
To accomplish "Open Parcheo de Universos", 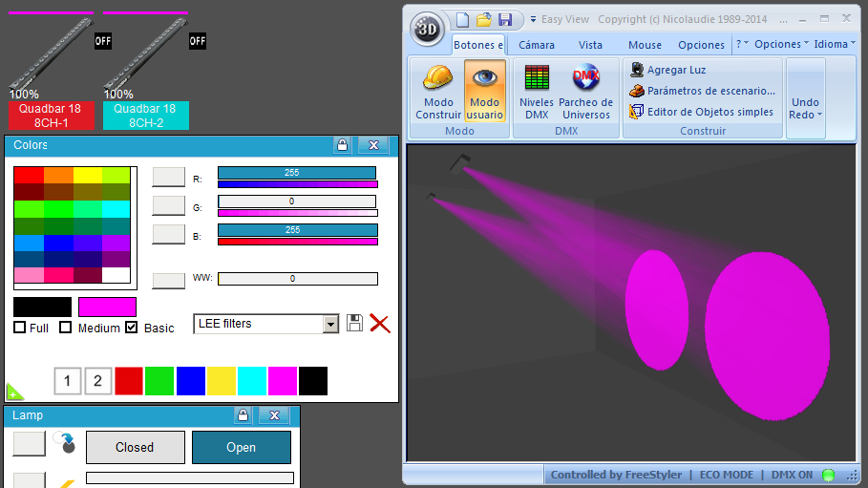I will point(586,92).
